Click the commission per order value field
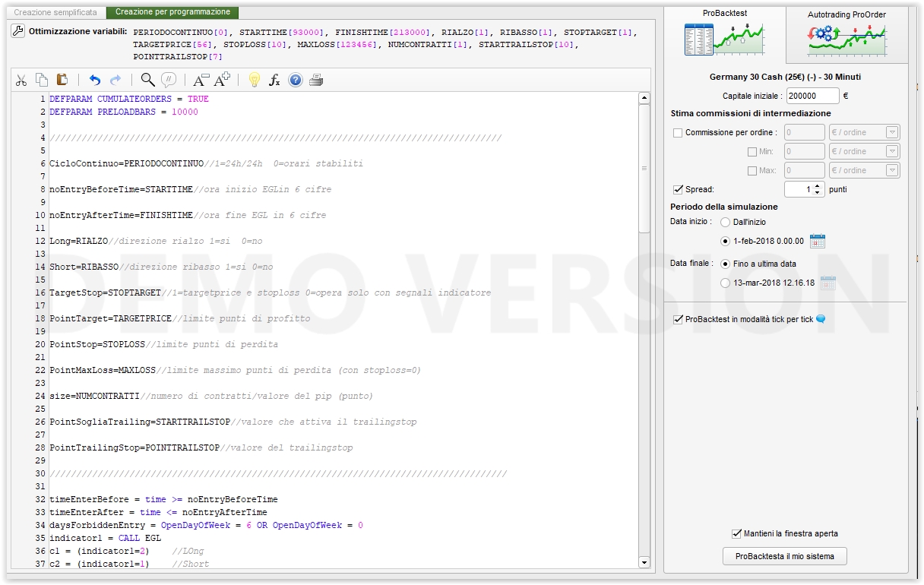The width and height of the screenshot is (924, 585). point(804,132)
